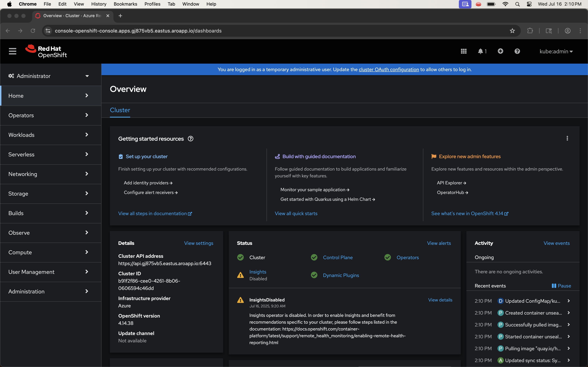
Task: Open the Getting started kebab menu
Action: pyautogui.click(x=567, y=138)
